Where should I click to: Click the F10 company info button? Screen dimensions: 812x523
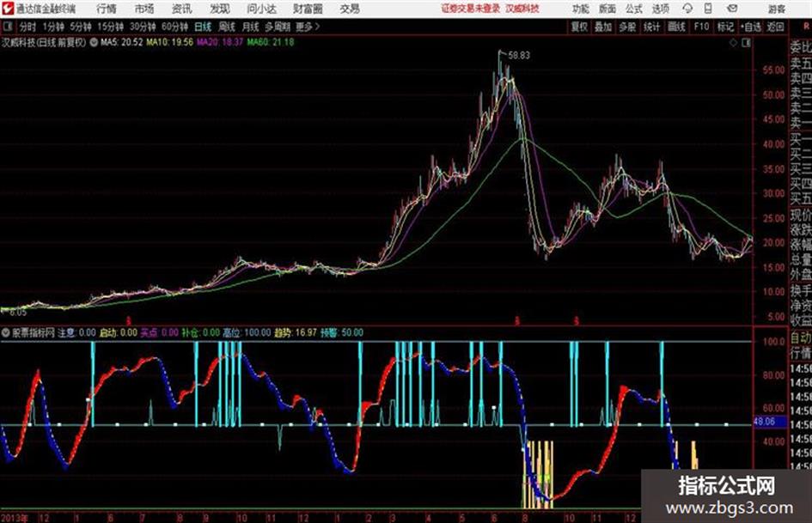[701, 27]
